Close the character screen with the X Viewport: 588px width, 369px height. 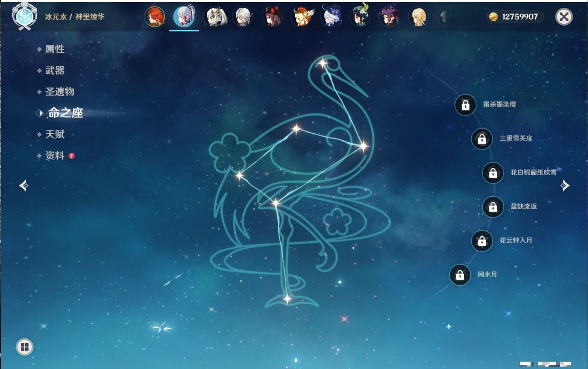(x=564, y=17)
